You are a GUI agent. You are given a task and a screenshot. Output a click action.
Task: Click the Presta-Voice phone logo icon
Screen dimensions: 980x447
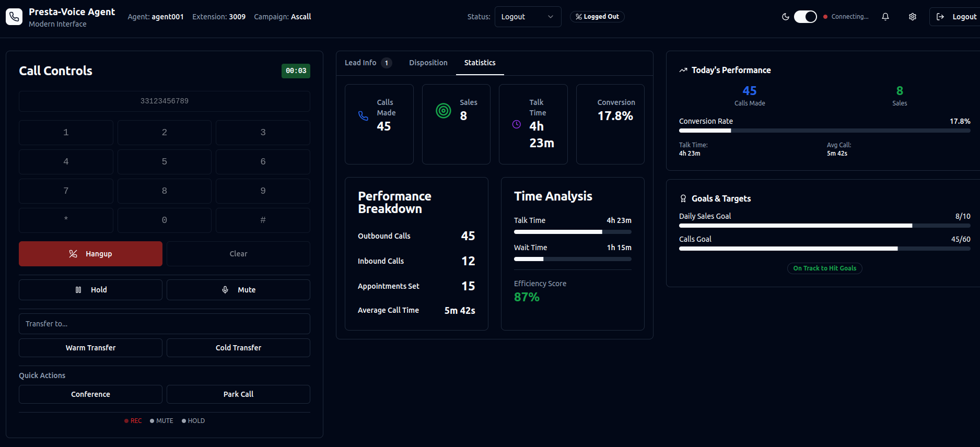(14, 17)
